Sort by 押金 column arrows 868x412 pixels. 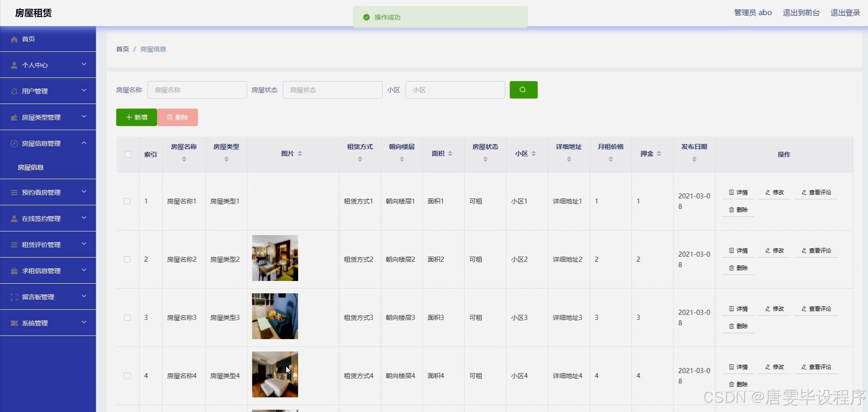pyautogui.click(x=659, y=154)
